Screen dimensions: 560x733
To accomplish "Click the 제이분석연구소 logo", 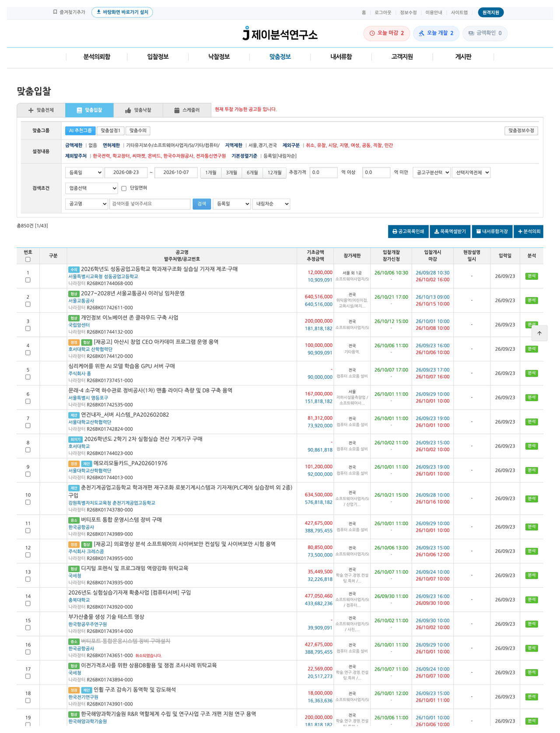I will pos(280,34).
